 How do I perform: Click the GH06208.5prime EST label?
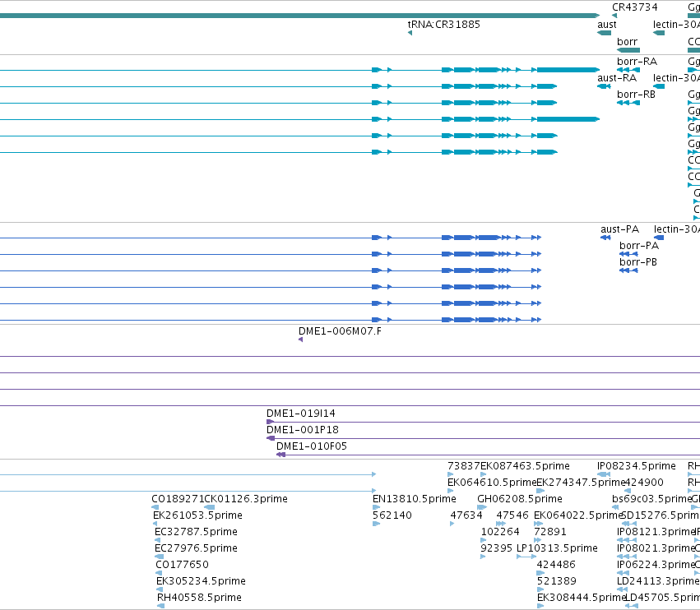(520, 498)
